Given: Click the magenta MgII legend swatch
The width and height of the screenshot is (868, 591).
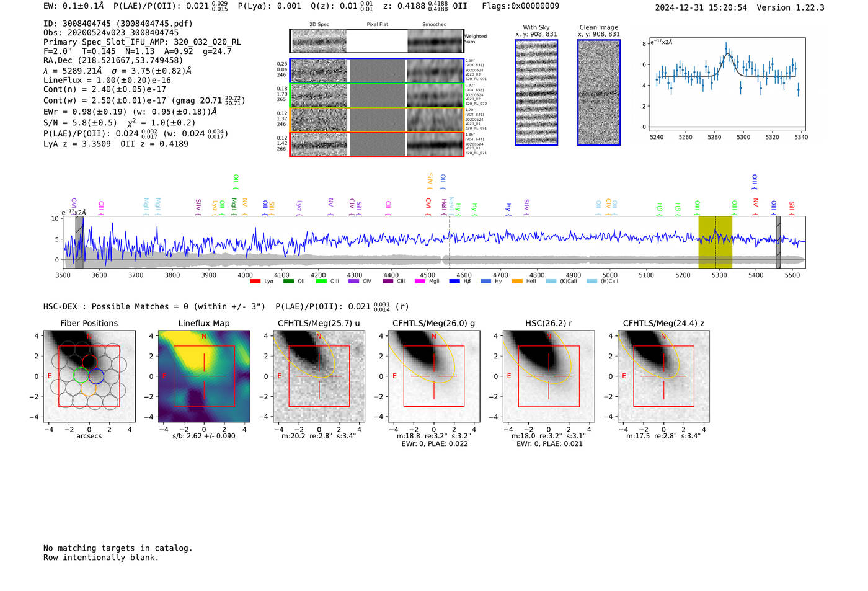Looking at the screenshot, I should tap(420, 282).
